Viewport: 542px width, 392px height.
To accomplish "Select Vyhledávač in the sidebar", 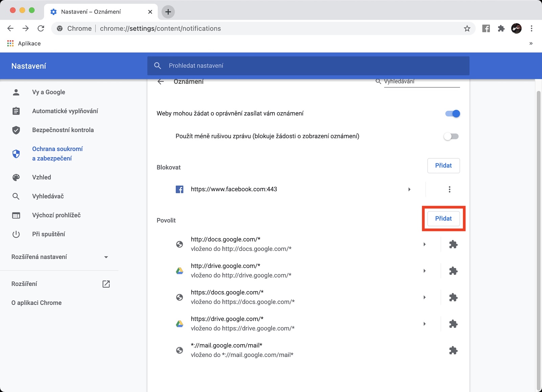I will 48,196.
